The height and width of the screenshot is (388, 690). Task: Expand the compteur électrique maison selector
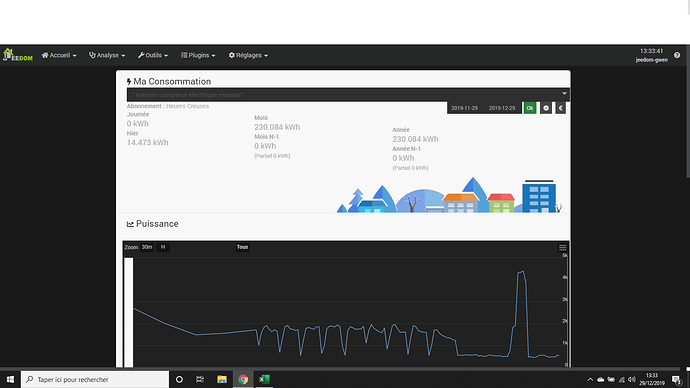pyautogui.click(x=348, y=95)
